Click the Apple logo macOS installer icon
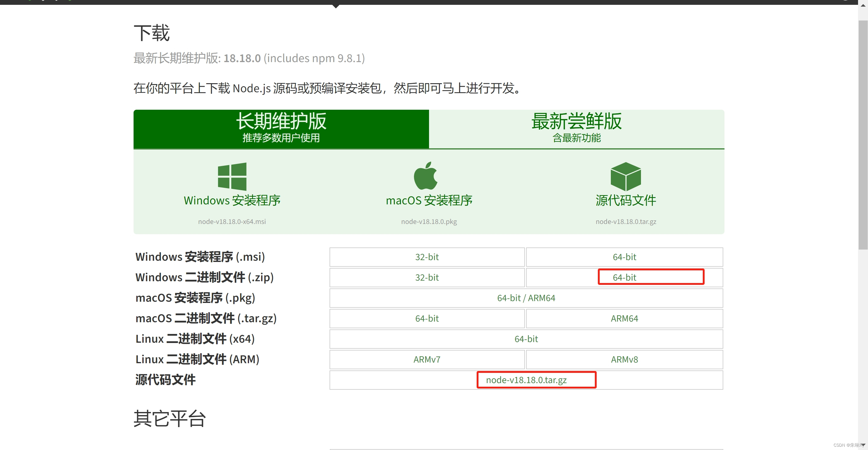 point(426,176)
